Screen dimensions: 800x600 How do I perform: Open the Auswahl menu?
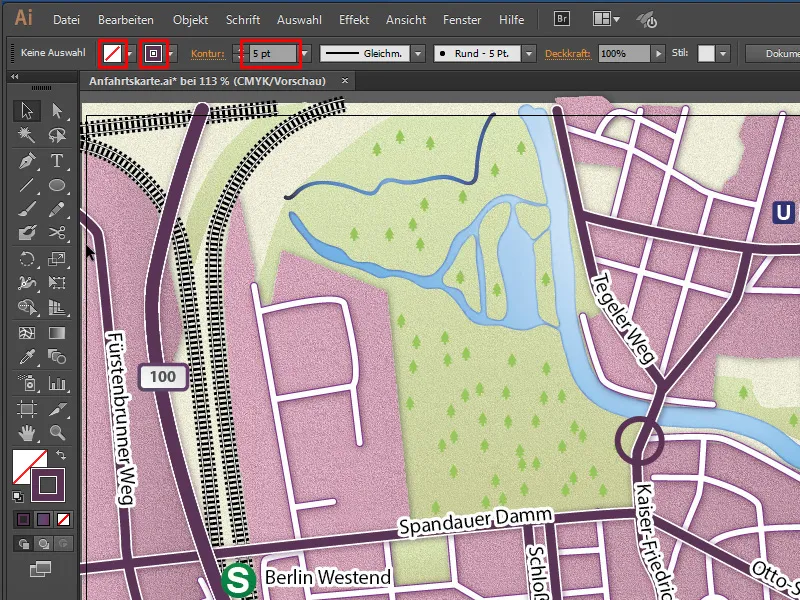(x=299, y=20)
